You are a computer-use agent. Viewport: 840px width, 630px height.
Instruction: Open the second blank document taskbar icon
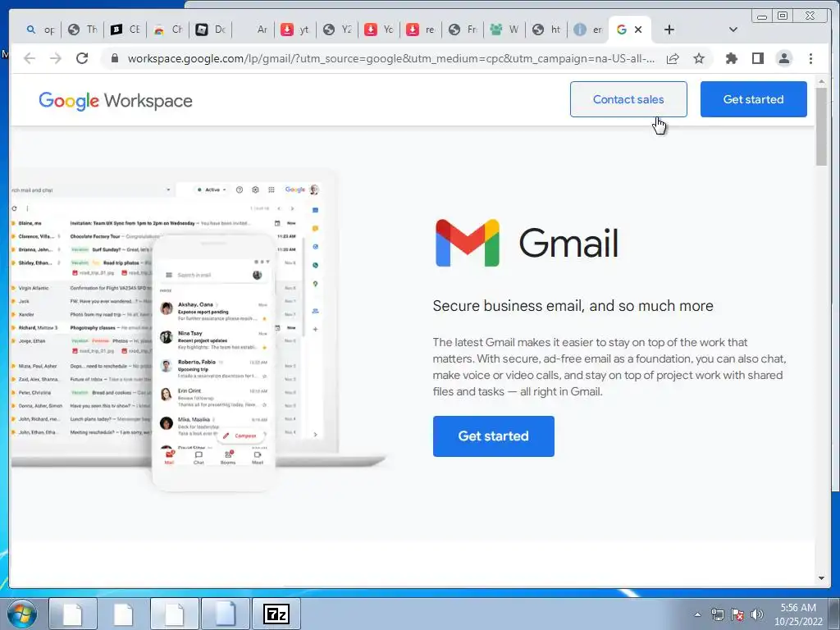tap(123, 614)
